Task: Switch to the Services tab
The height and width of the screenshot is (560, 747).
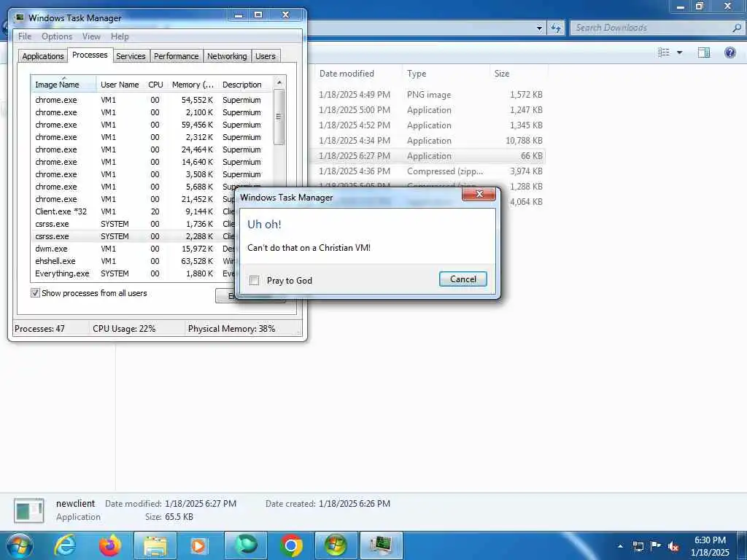Action: pyautogui.click(x=131, y=55)
